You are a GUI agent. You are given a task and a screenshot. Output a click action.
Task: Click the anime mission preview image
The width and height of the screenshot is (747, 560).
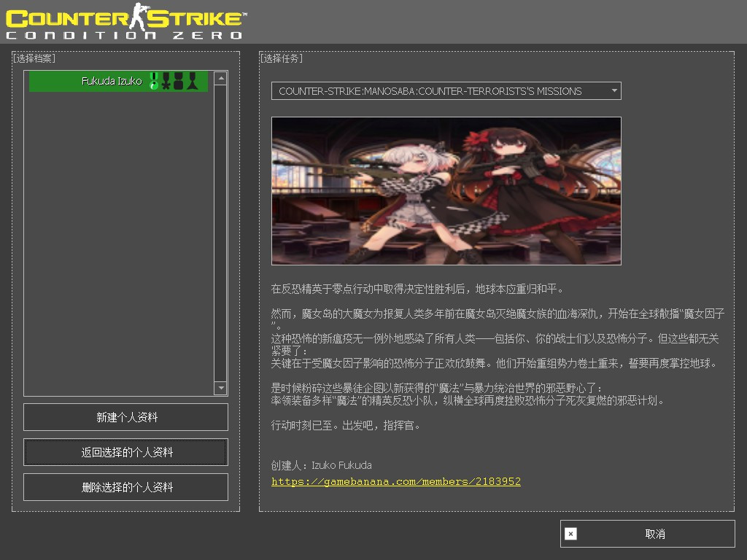click(x=446, y=190)
